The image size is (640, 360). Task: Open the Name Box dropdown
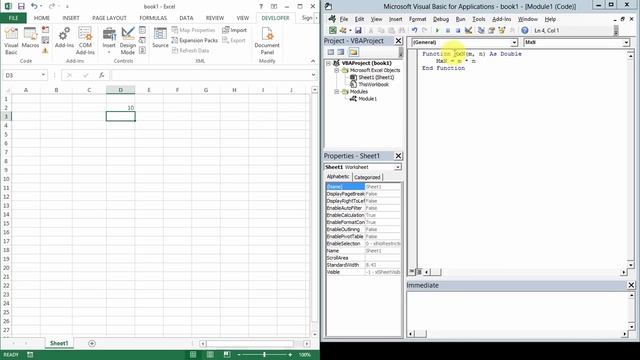(x=43, y=75)
